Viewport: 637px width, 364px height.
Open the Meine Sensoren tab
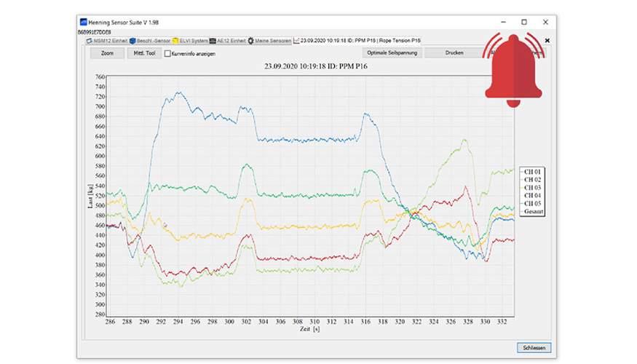coord(273,41)
